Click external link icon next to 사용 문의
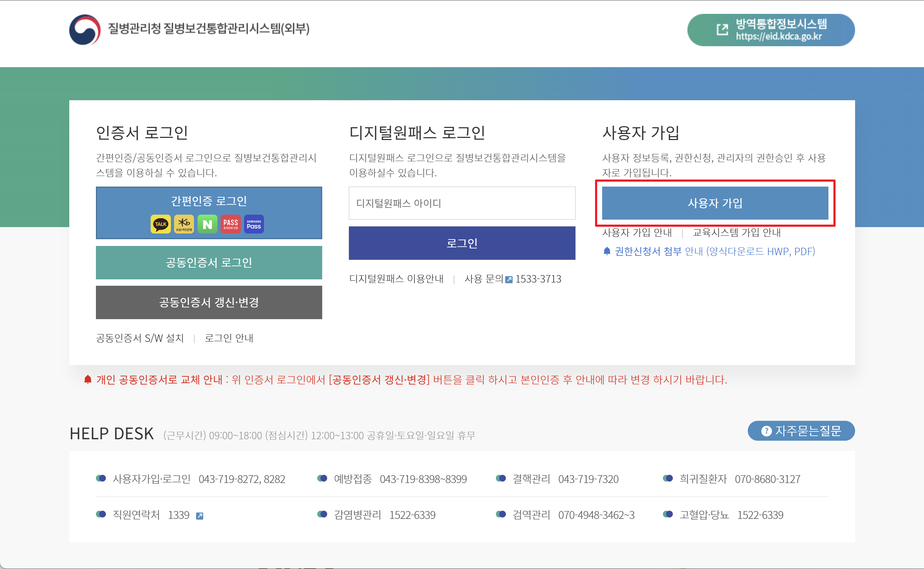Screen dimensions: 924x569 [509, 280]
